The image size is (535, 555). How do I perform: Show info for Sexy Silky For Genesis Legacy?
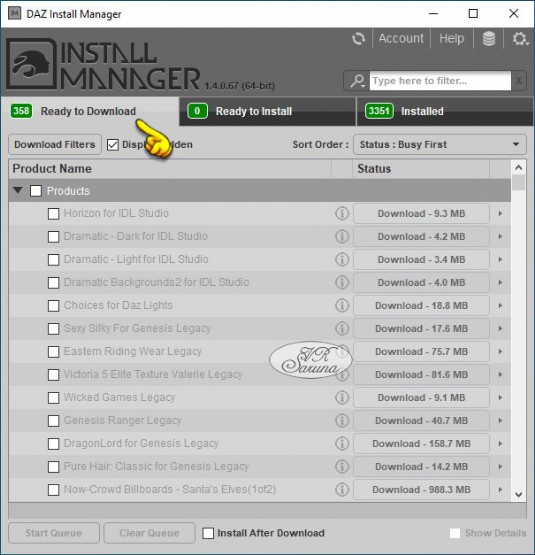click(x=342, y=328)
